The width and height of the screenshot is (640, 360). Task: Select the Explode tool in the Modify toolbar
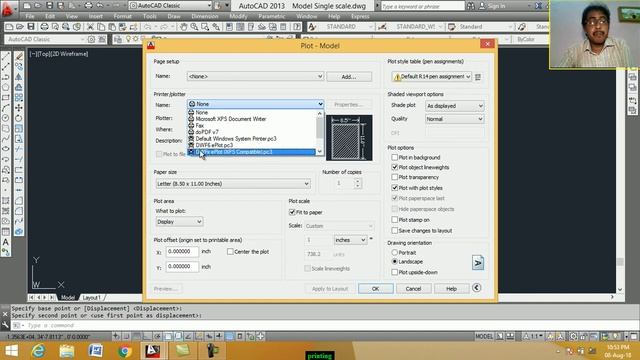pyautogui.click(x=19, y=231)
